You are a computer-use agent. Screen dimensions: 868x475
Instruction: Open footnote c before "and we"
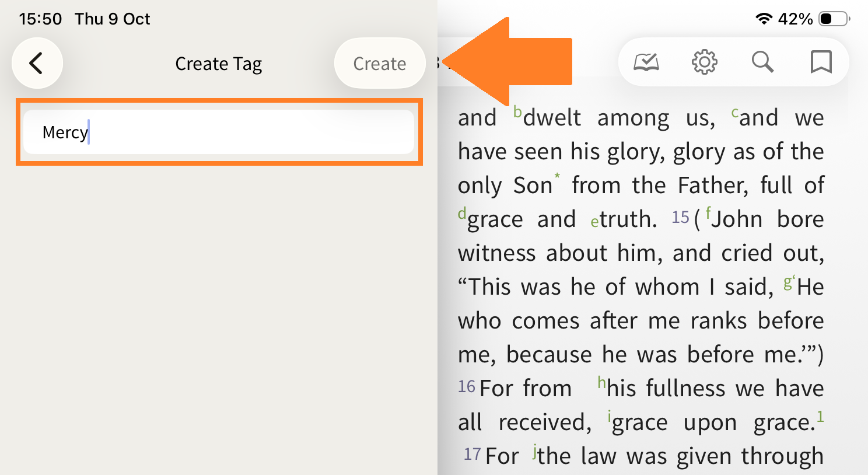735,111
